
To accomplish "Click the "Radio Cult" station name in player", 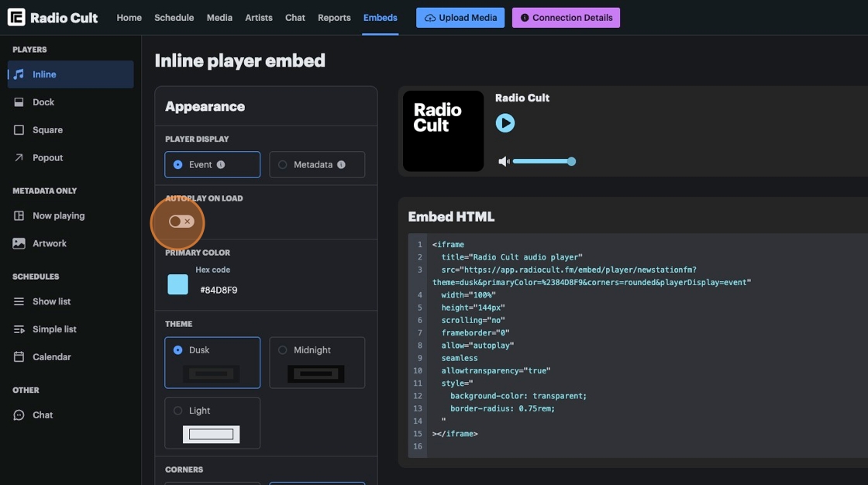I will (522, 98).
